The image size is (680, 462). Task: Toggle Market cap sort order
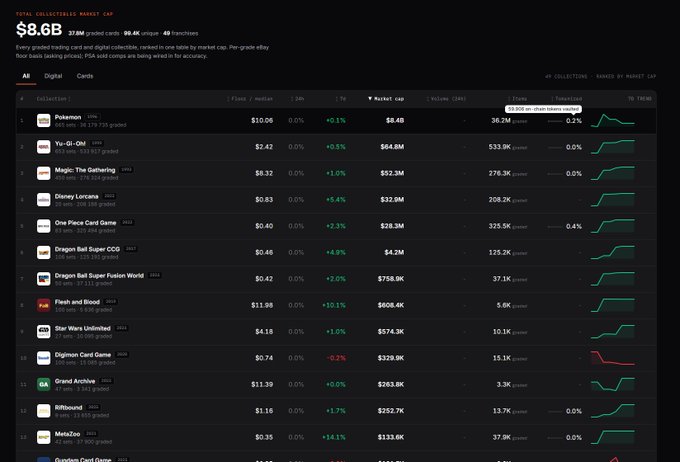(386, 99)
